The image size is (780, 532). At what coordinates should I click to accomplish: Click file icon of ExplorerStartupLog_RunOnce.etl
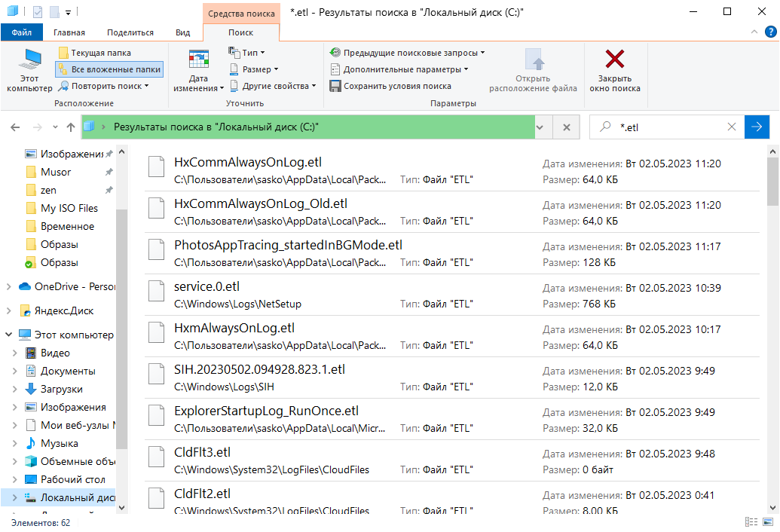(x=157, y=415)
